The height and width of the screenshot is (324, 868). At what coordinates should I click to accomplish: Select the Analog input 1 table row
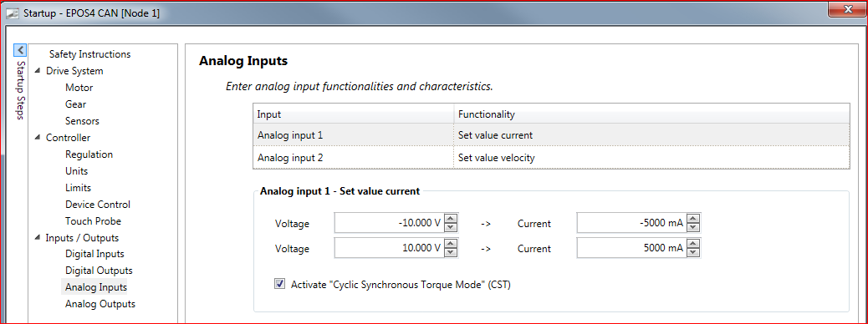click(x=551, y=135)
